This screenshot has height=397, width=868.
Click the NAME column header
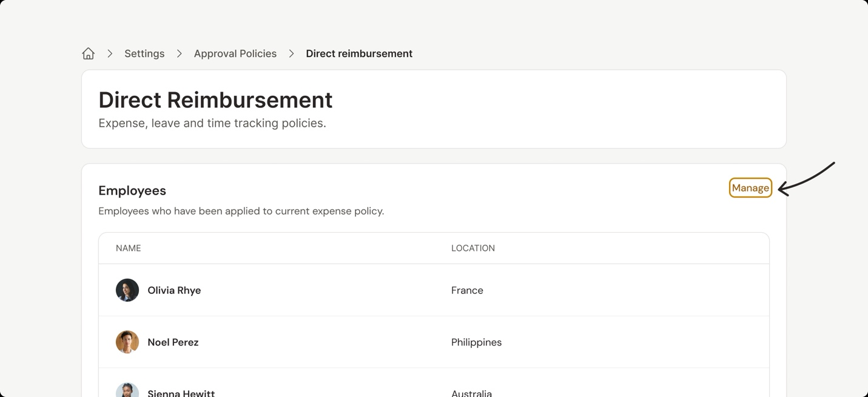[128, 248]
